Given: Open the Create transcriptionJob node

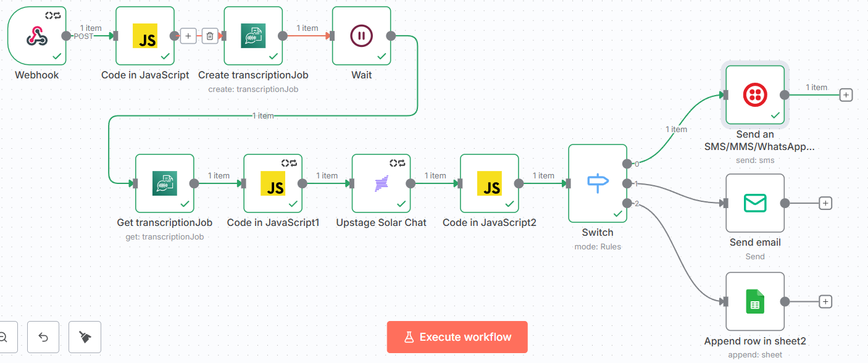Looking at the screenshot, I should (x=253, y=36).
